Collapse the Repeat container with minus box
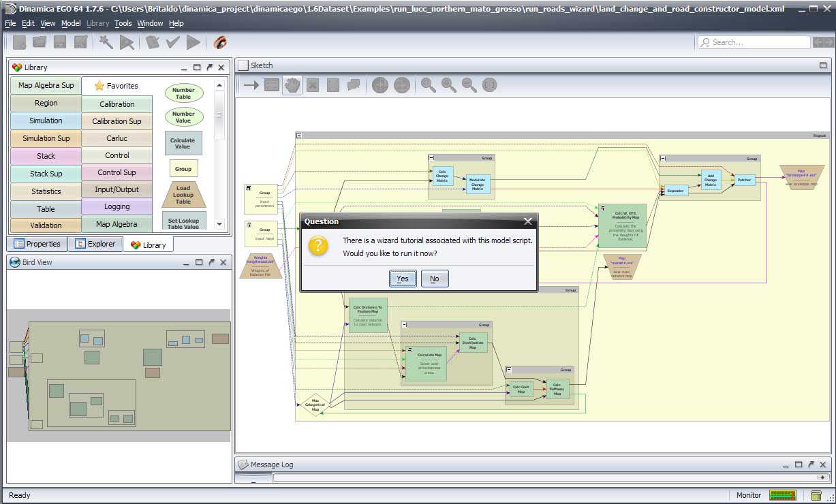Viewport: 836px width, 504px height. click(298, 136)
